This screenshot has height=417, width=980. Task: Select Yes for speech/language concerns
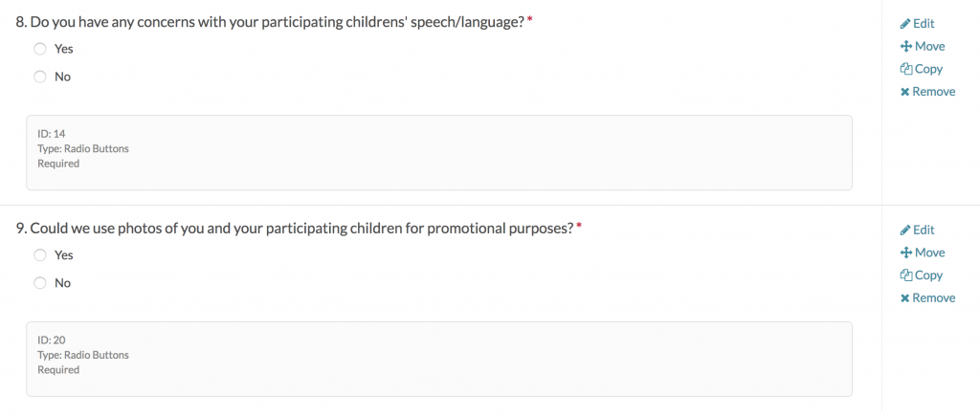(40, 49)
